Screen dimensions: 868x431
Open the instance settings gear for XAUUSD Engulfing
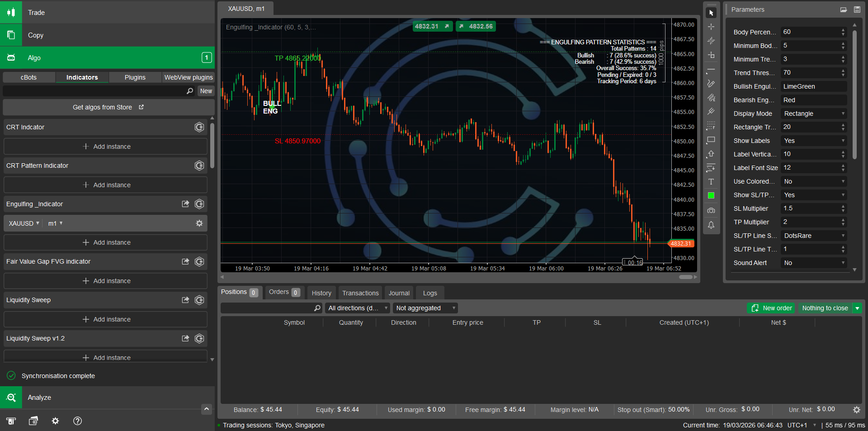point(199,223)
